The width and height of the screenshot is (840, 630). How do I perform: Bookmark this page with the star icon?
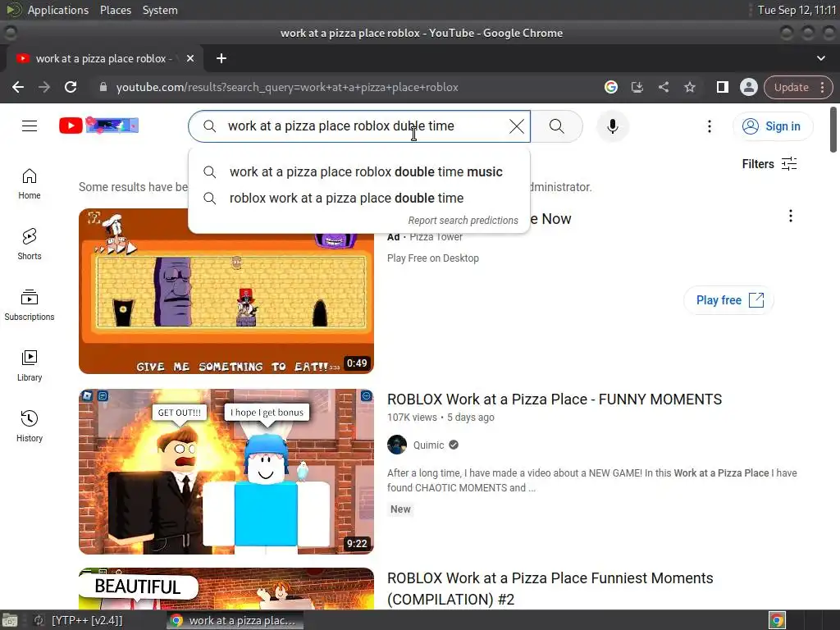689,87
